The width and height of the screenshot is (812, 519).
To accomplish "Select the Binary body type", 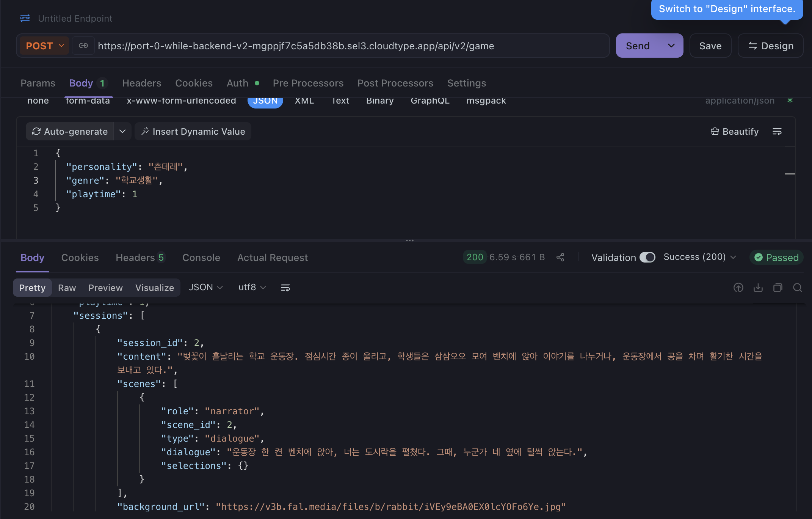I will point(380,101).
